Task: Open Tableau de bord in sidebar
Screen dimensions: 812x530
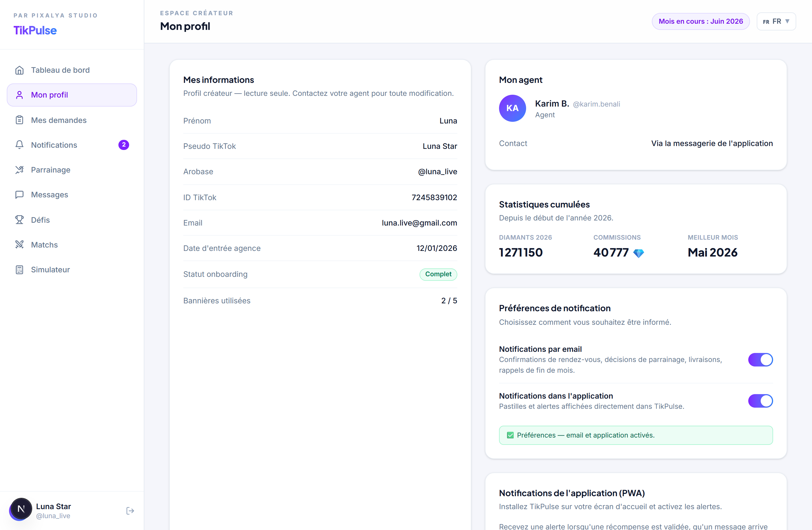Action: pos(72,70)
